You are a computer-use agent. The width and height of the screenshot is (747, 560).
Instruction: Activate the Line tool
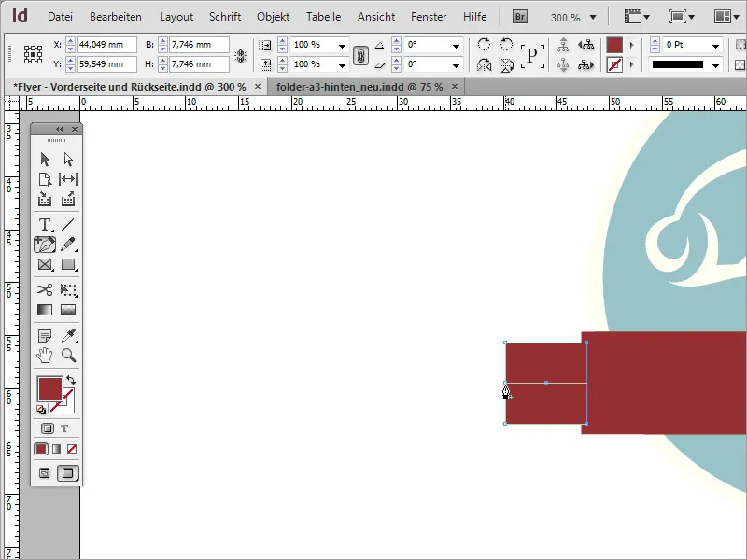[x=68, y=224]
